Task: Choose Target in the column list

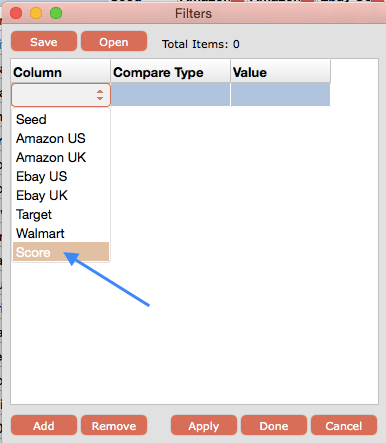Action: point(61,214)
